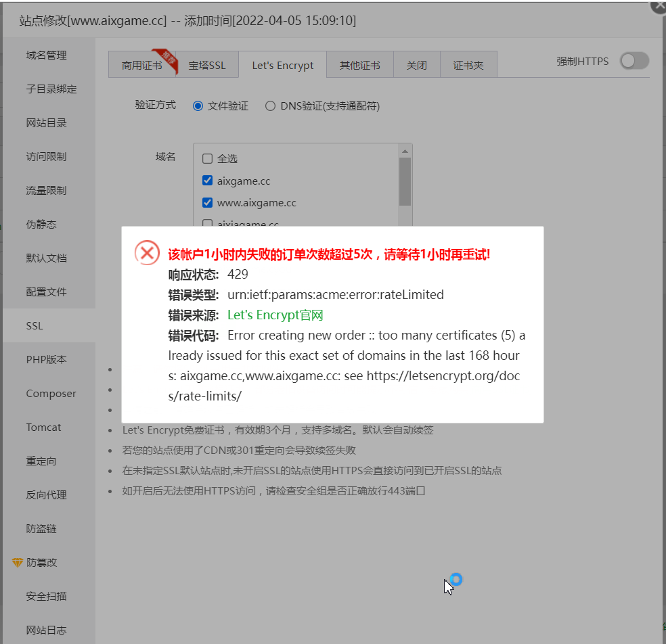Click the note about 443端口
The image size is (666, 644).
click(x=274, y=491)
